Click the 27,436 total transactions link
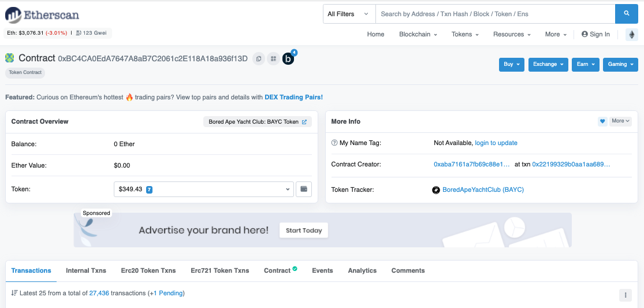The height and width of the screenshot is (308, 644). point(99,293)
